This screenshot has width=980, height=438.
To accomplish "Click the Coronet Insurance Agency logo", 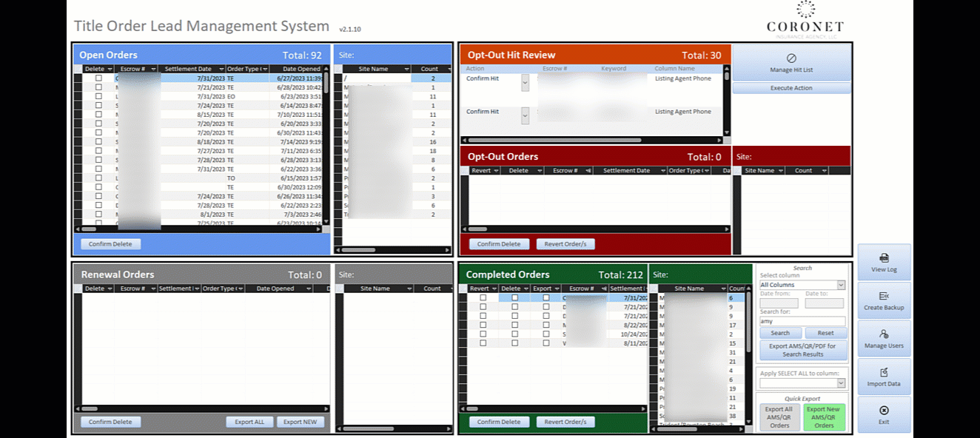I will click(x=805, y=20).
